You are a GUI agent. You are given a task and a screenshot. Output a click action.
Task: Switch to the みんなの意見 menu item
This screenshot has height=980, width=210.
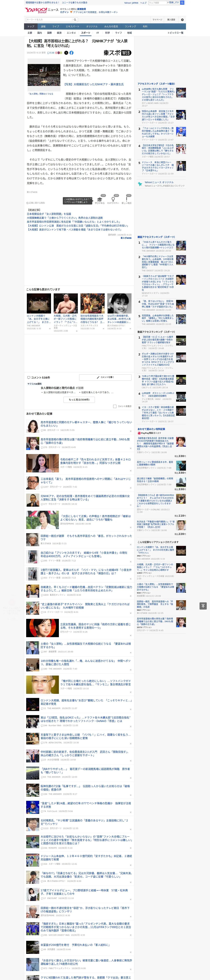pos(111,27)
